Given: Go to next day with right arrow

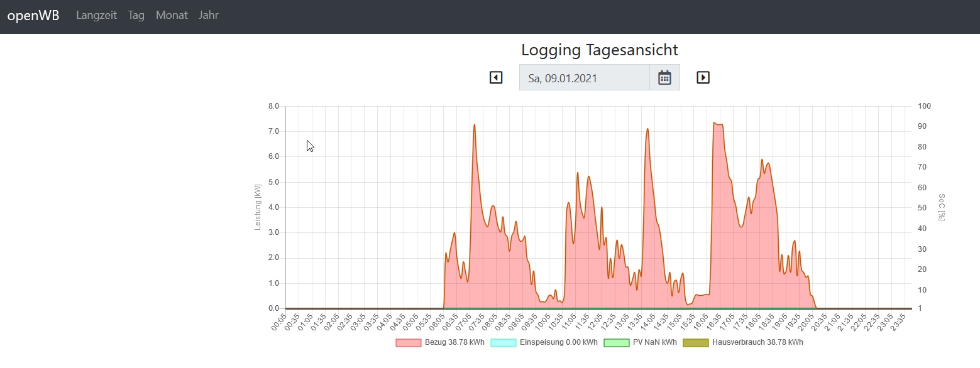Looking at the screenshot, I should click(x=703, y=78).
